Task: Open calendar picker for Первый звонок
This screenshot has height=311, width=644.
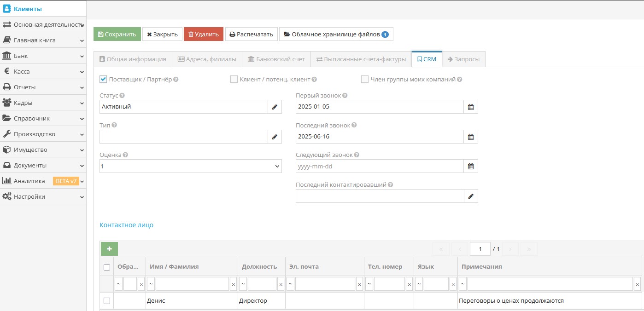Action: pyautogui.click(x=471, y=107)
